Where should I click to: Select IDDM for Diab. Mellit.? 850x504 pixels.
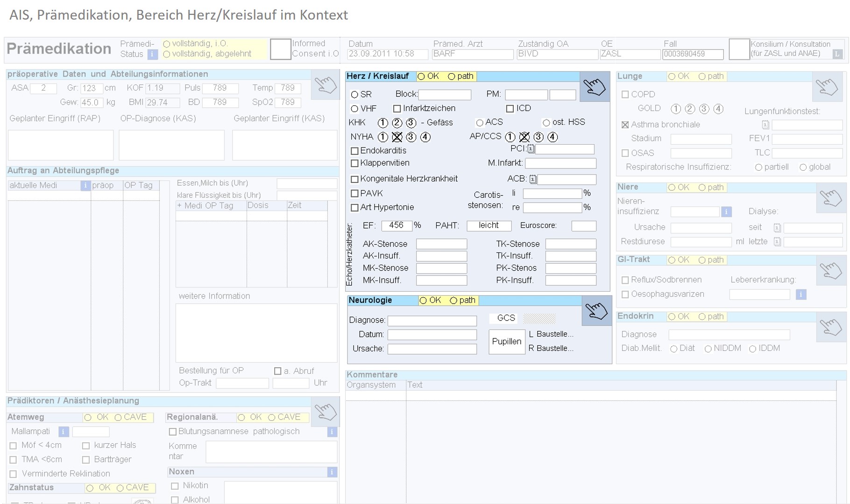click(x=752, y=349)
